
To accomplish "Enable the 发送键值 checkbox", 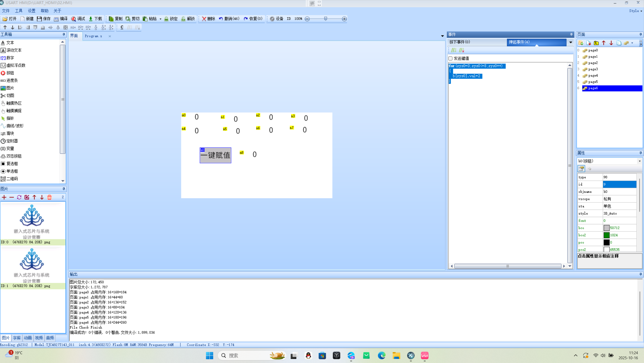I will click(x=451, y=58).
